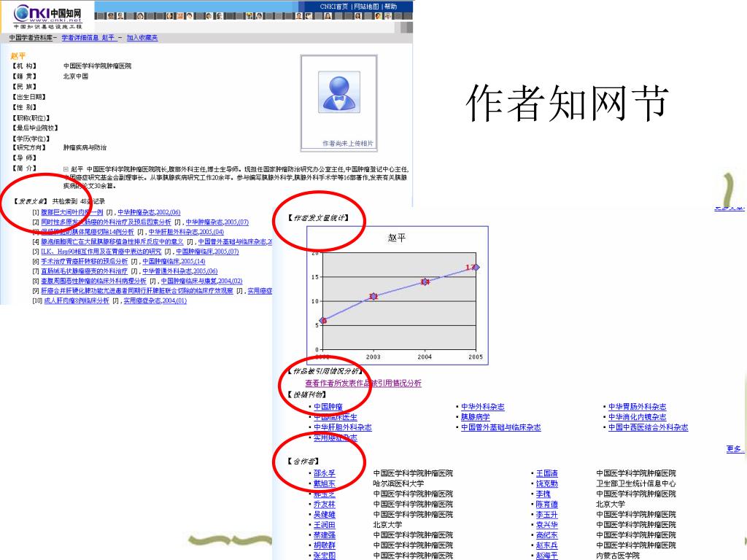Open article 成人肝肉瘤8例临床分析
The width and height of the screenshot is (747, 560).
(x=77, y=300)
